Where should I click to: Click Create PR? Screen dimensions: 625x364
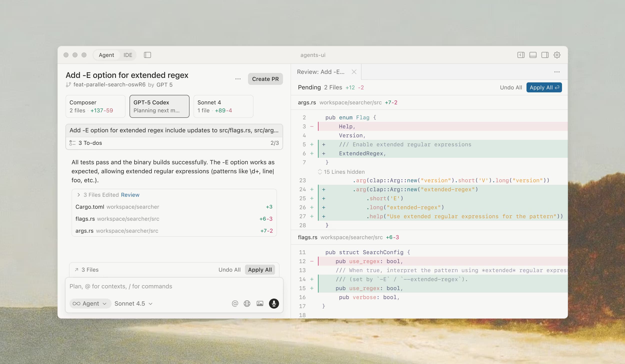tap(265, 79)
